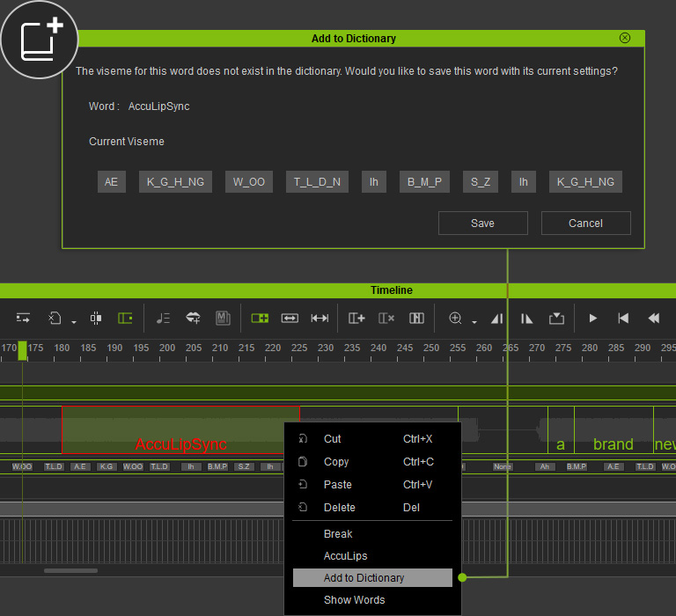Toggle the green highlighted panel icon in toolbar
The height and width of the screenshot is (616, 676).
pyautogui.click(x=126, y=318)
